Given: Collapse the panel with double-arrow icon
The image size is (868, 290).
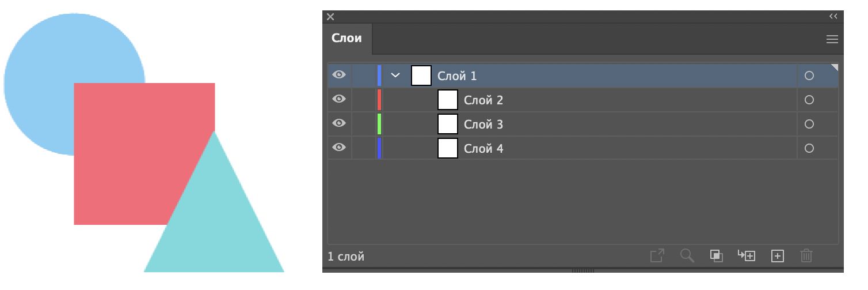Looking at the screenshot, I should 833,17.
